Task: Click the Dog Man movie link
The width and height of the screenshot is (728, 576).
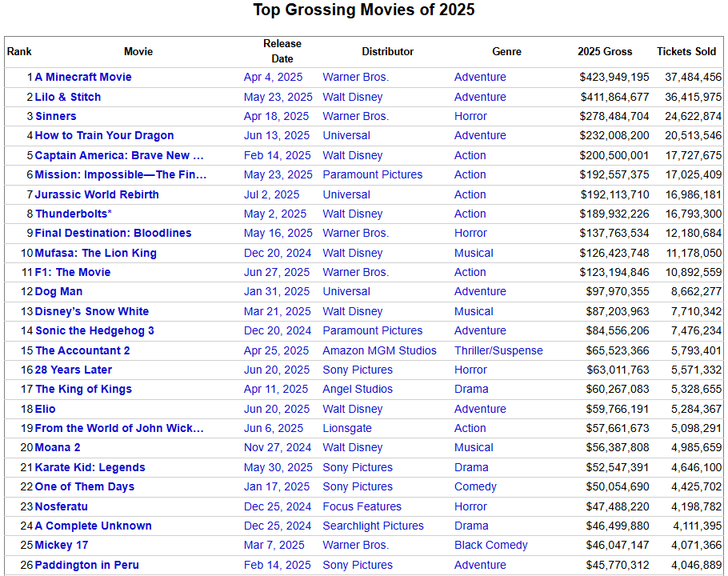Action: (58, 291)
